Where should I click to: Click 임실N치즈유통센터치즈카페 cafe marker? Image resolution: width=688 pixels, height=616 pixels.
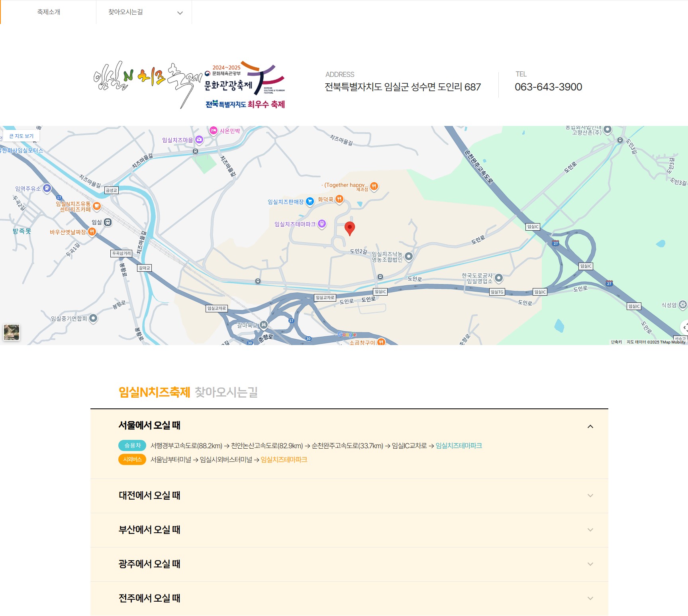coord(96,206)
